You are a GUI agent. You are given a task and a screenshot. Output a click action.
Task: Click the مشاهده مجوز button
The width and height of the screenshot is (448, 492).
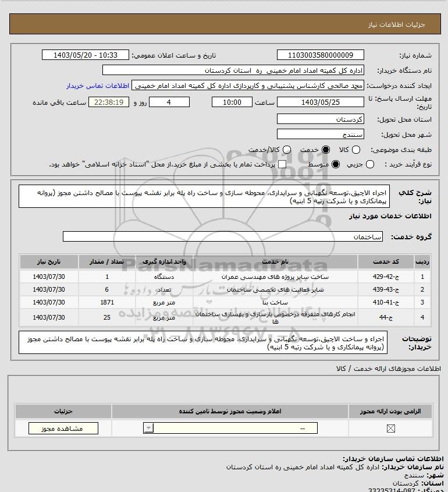[63, 429]
